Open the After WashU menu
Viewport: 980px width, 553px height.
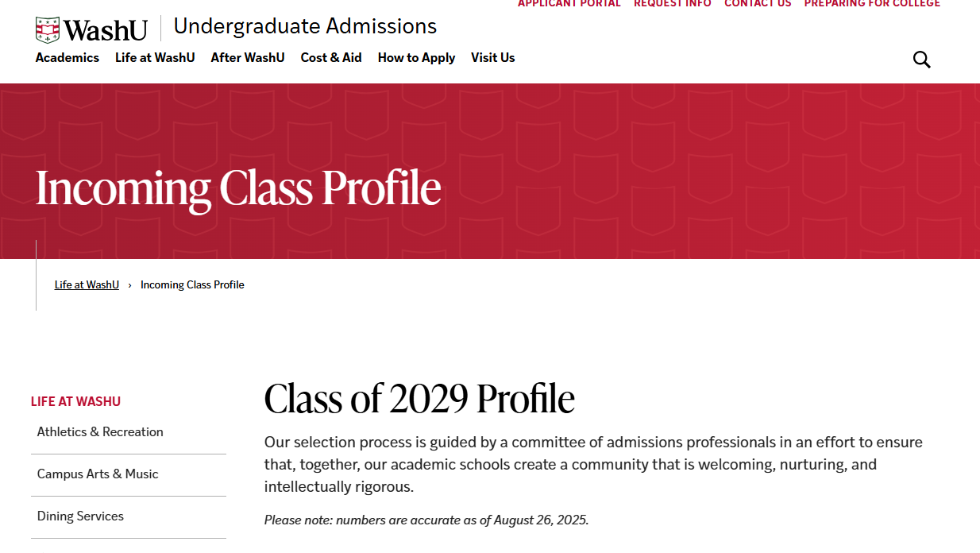tap(248, 58)
